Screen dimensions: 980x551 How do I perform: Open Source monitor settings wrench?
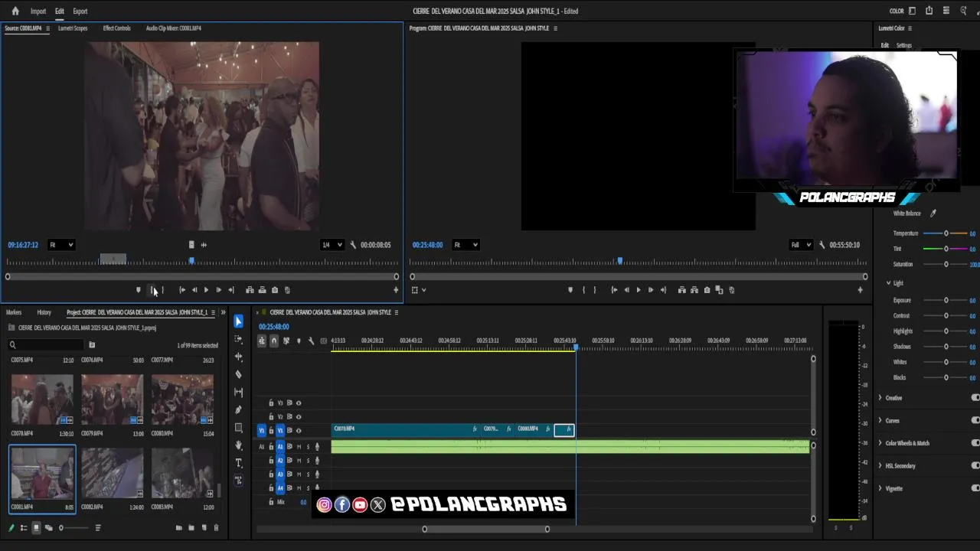point(353,245)
